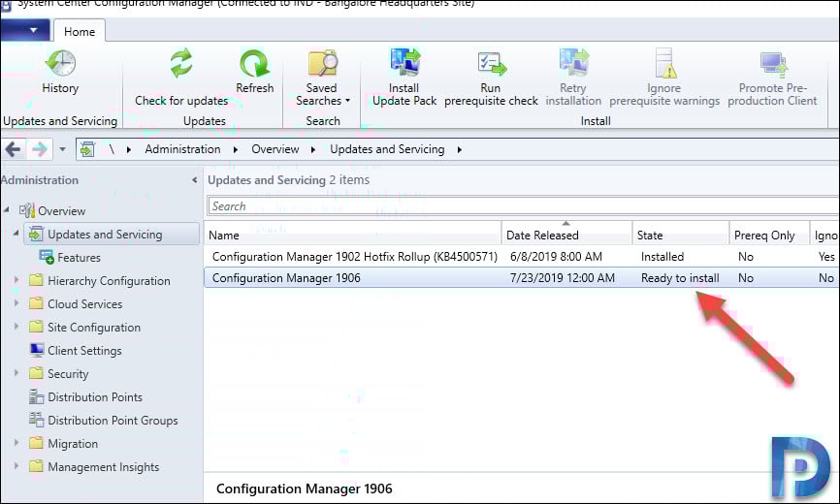Open the arrow after Updates and Servicing breadcrumb

pos(460,150)
